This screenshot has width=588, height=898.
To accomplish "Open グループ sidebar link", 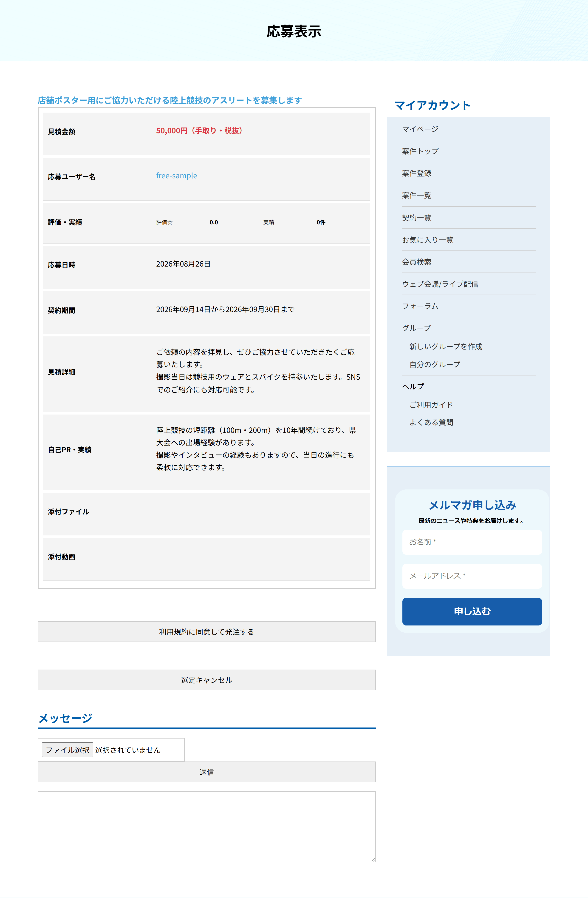I will pos(416,328).
